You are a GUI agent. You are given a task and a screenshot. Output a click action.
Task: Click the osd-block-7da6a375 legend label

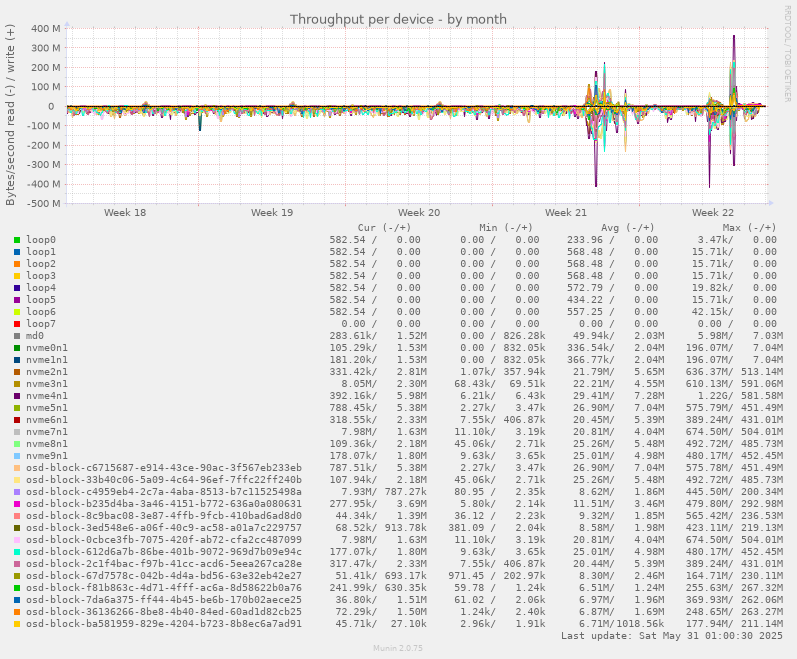point(164,600)
